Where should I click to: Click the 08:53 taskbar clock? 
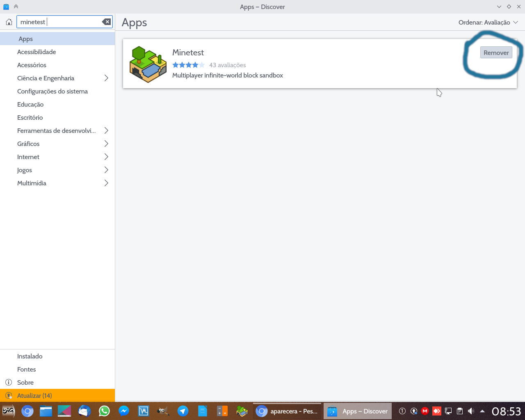[507, 411]
